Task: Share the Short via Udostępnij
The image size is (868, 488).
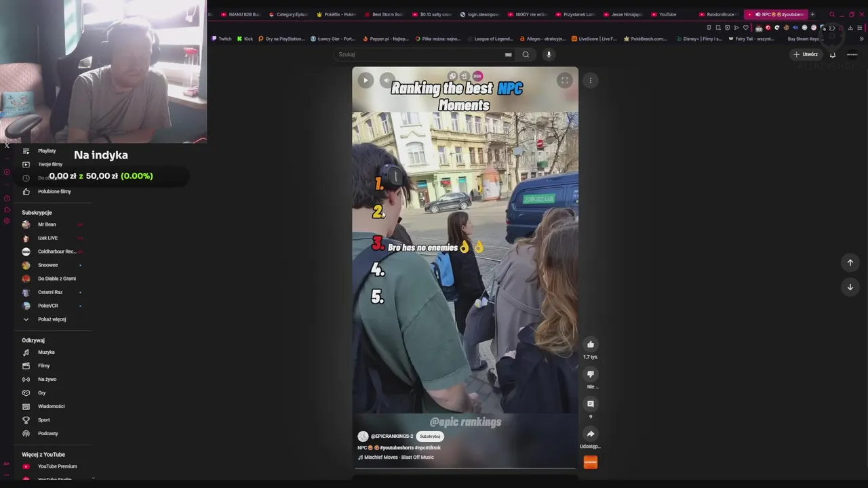Action: (591, 434)
